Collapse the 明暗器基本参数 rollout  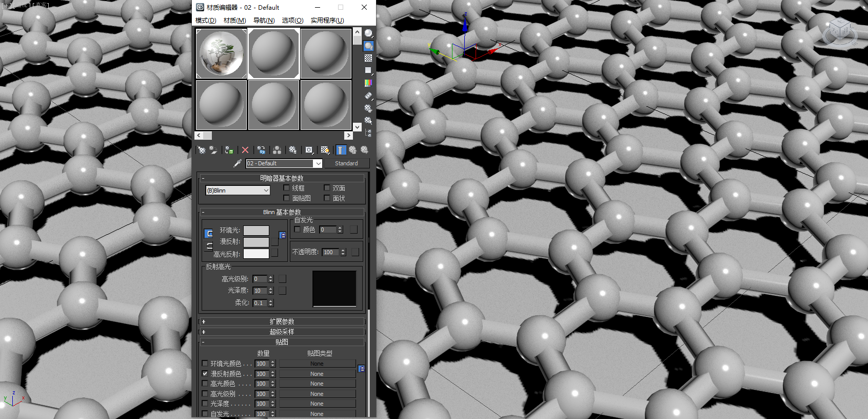[282, 178]
